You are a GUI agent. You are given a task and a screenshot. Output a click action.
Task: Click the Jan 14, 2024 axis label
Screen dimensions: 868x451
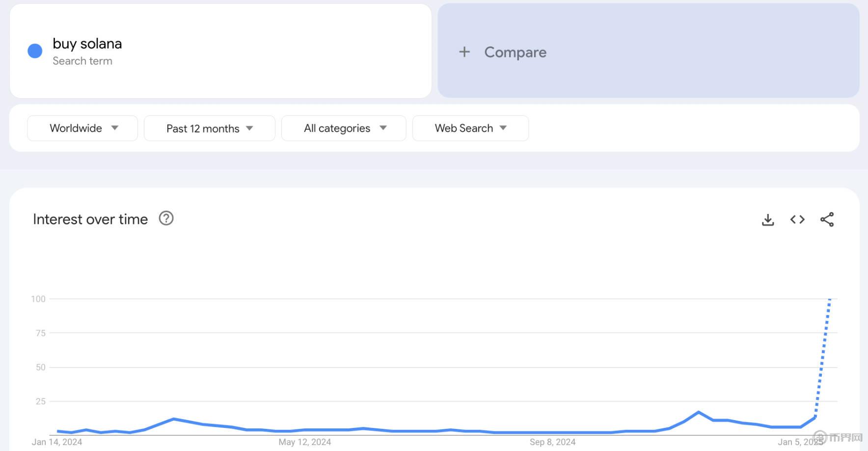57,442
